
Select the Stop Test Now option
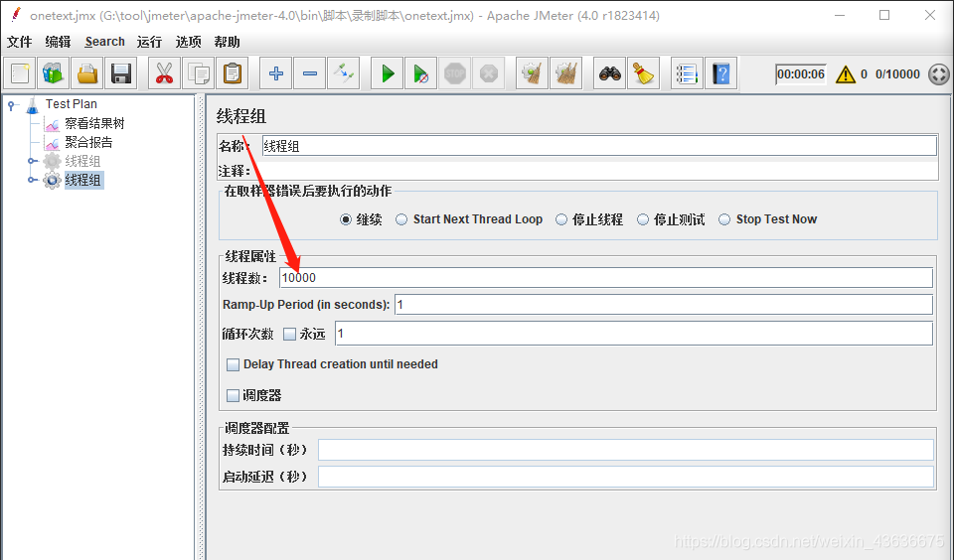point(724,219)
